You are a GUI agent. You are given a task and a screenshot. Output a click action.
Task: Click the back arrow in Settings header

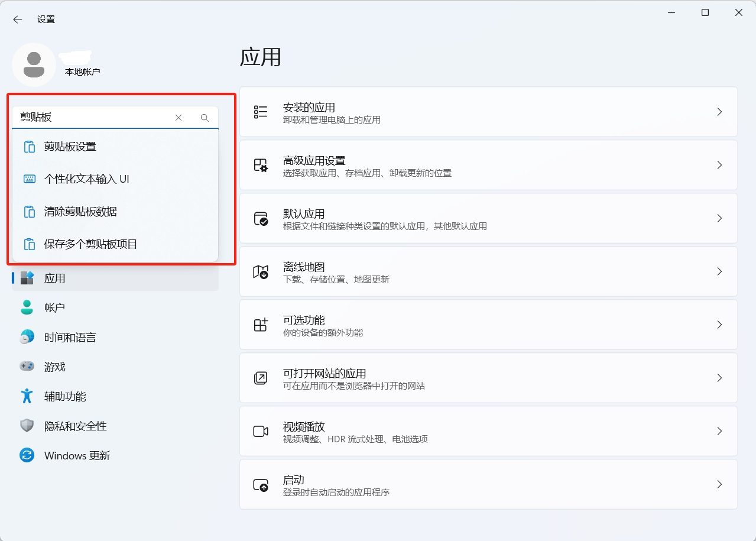click(18, 20)
